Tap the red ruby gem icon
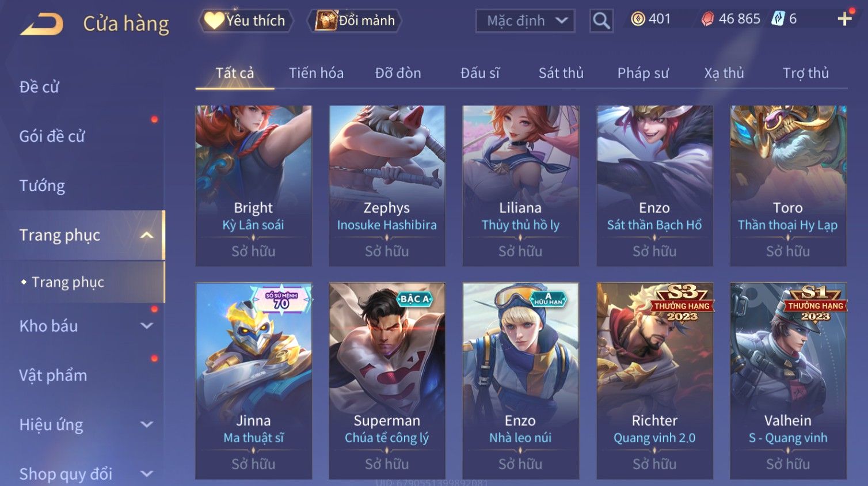868x486 pixels. coord(707,19)
